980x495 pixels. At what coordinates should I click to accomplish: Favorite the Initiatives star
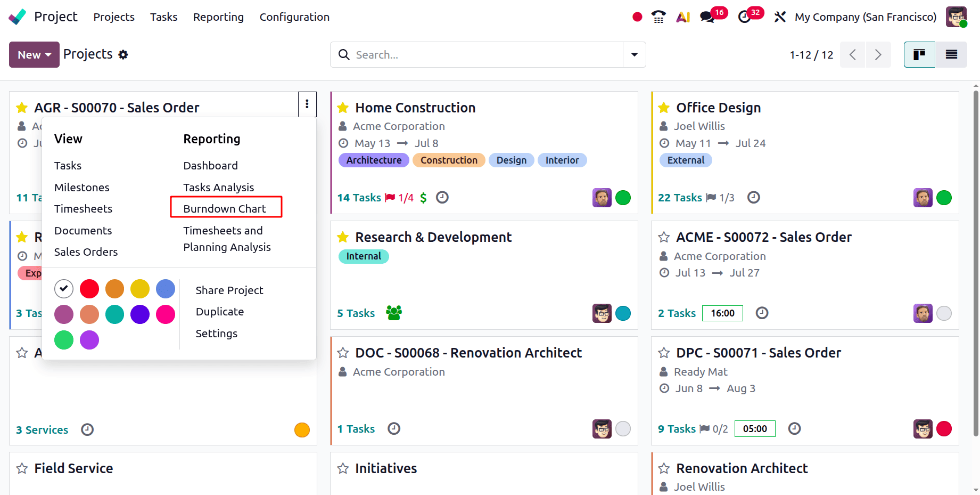[343, 468]
